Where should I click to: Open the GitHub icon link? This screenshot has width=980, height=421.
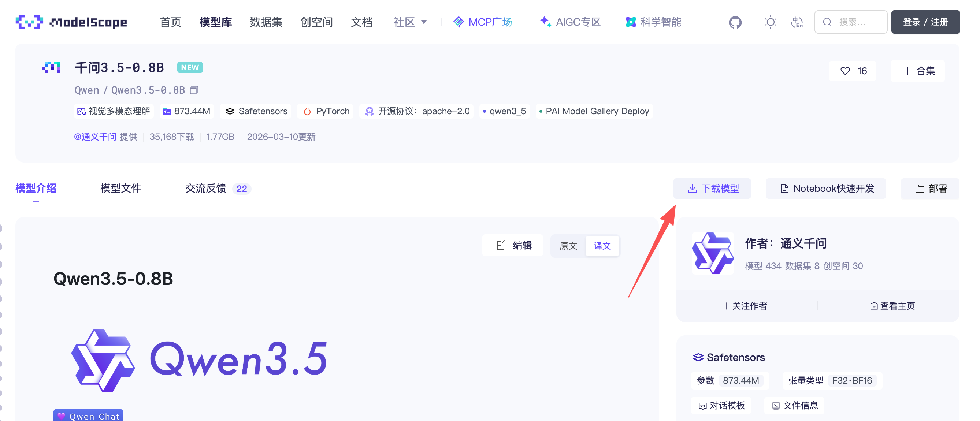click(735, 22)
